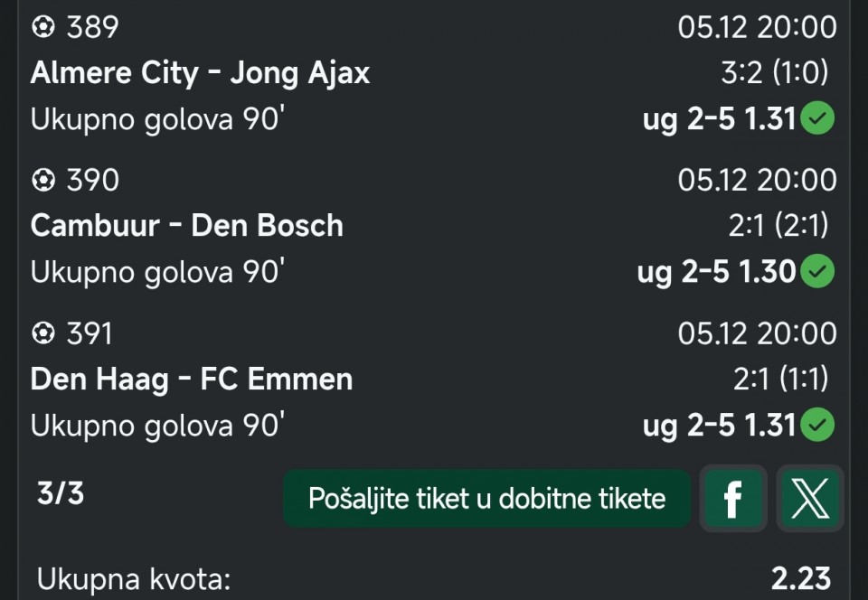Click the 3:2 (1:0) score result
Screen dimensions: 868x600
[x=774, y=73]
